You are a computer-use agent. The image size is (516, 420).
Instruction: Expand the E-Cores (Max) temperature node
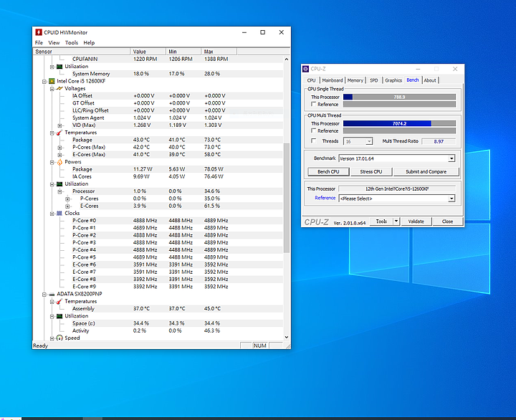point(60,155)
